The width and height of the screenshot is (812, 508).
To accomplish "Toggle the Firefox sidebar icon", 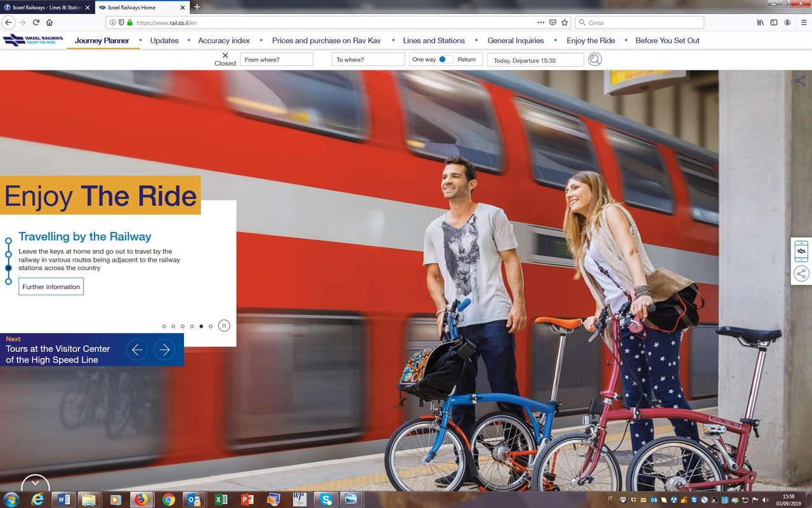I will (774, 22).
